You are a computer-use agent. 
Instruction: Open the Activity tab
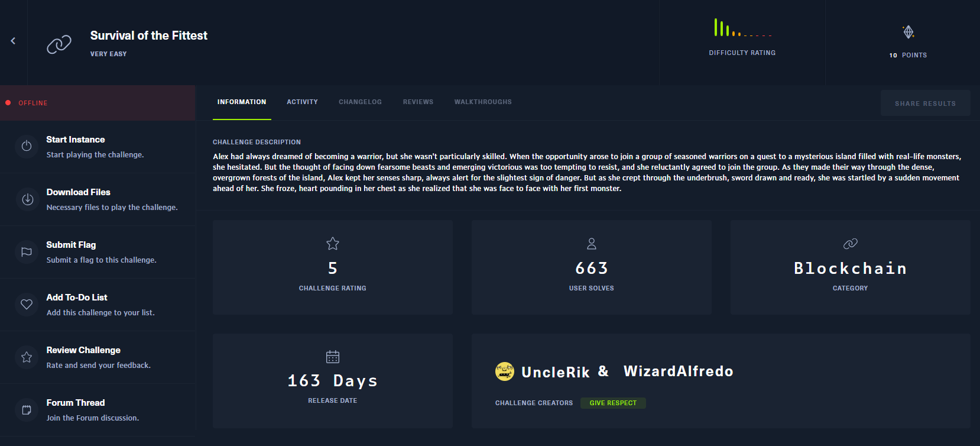302,102
